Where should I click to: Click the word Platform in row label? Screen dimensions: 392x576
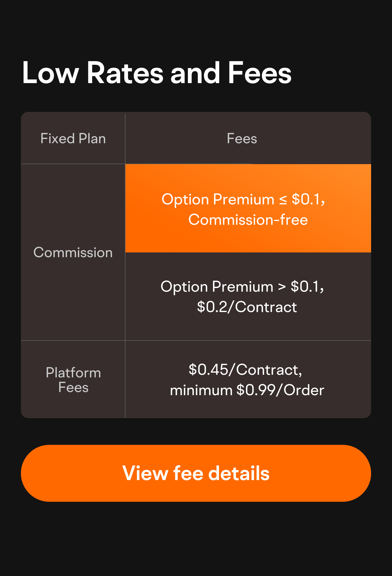(73, 373)
